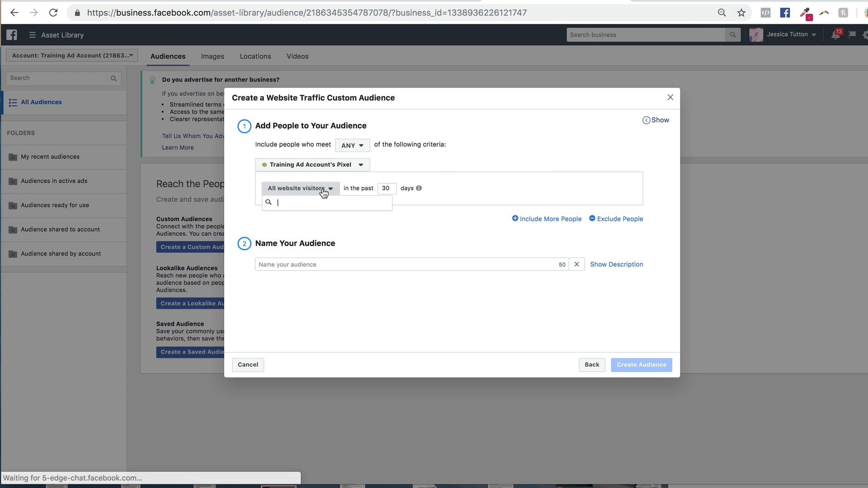Click the Facebook extension icon in the browser toolbar
The image size is (868, 488).
[x=785, y=13]
